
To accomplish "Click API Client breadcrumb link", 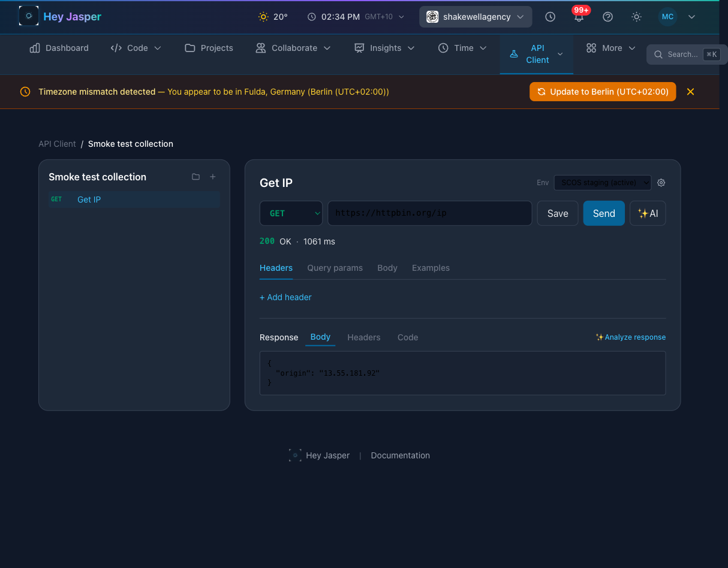I will pos(57,144).
